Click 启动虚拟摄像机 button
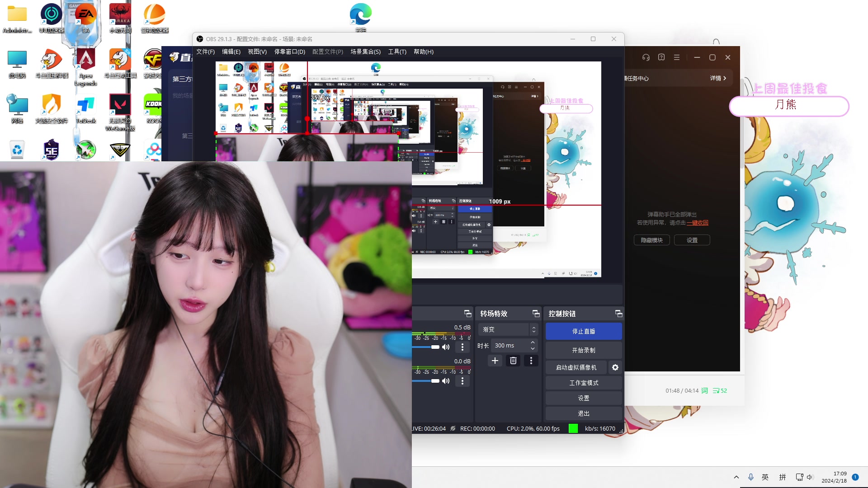 click(x=576, y=367)
